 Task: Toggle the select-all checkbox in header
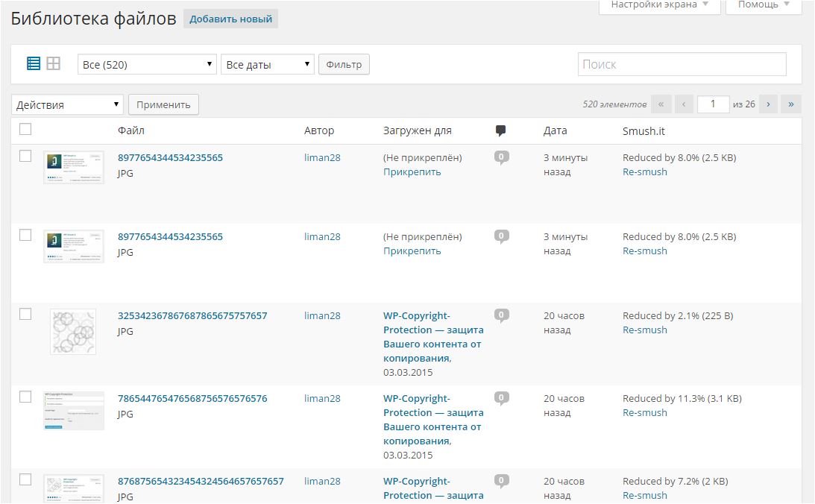coord(25,129)
